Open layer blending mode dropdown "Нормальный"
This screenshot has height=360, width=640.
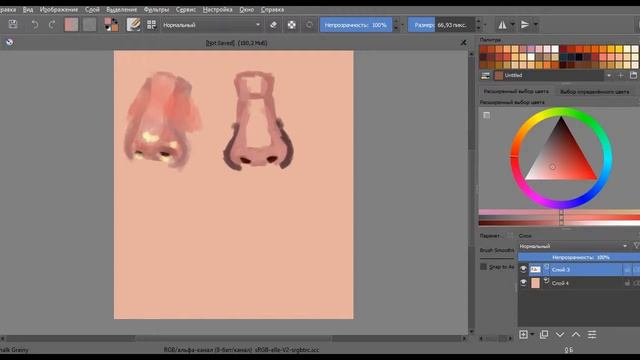573,246
